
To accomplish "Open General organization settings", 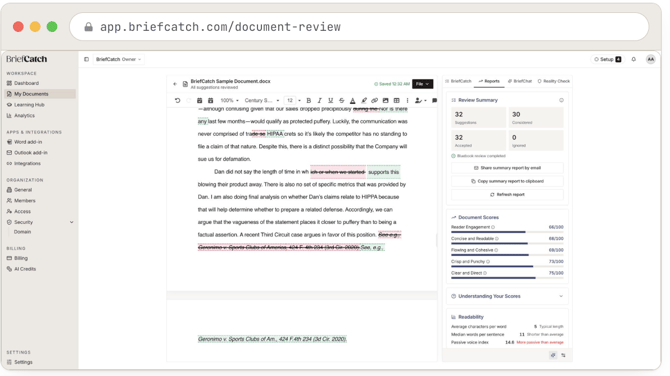I will click(41, 190).
